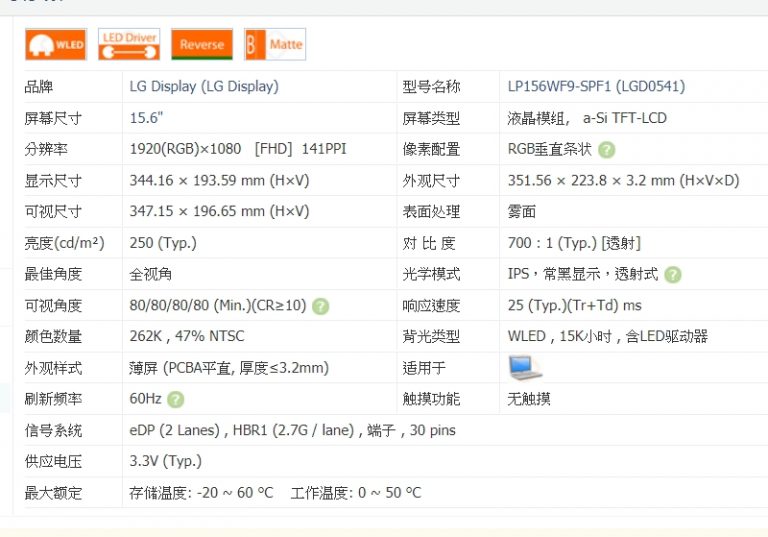Select the 无触摸 touch function value
The width and height of the screenshot is (768, 537).
click(529, 399)
